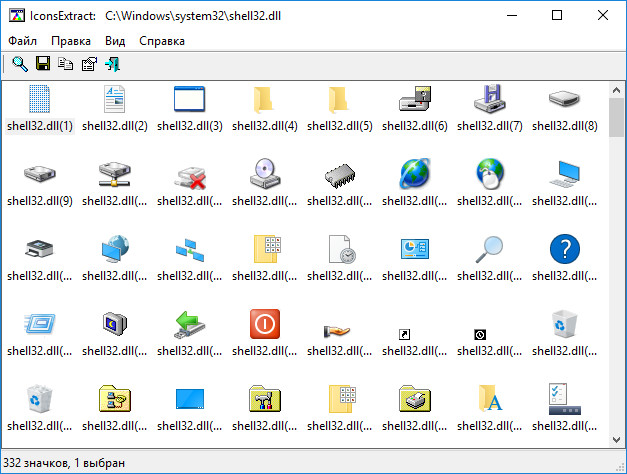Click the Exit toolbar icon
Screen dimensions: 627x474
pyautogui.click(x=112, y=64)
